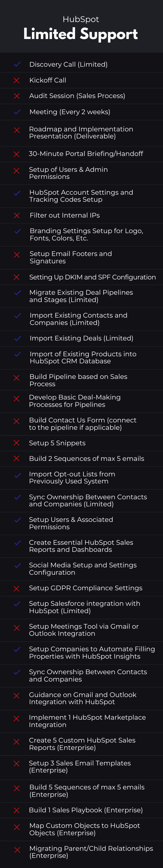
Task: Click the X icon by Setup GDPR Compliance Settings
Action: click(16, 588)
